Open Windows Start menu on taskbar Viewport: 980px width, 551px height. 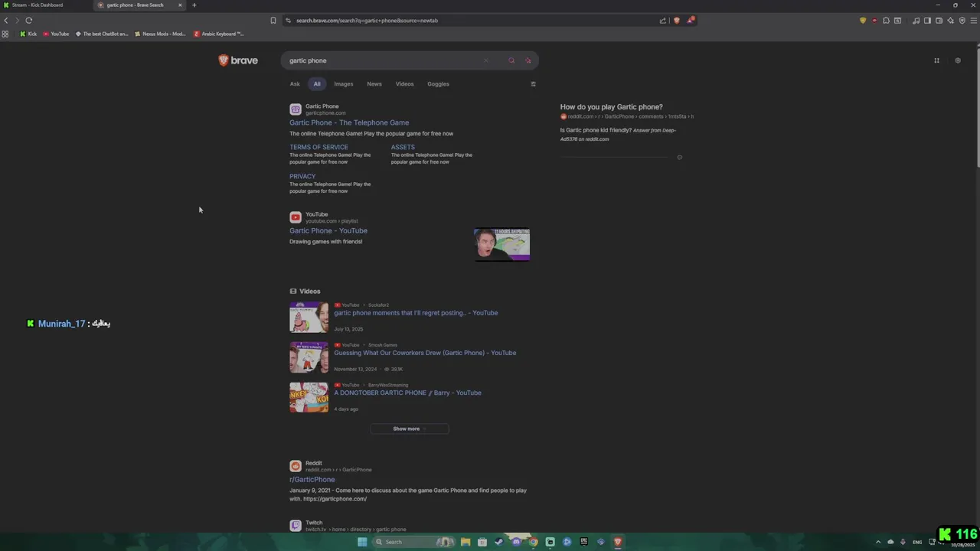(x=362, y=542)
